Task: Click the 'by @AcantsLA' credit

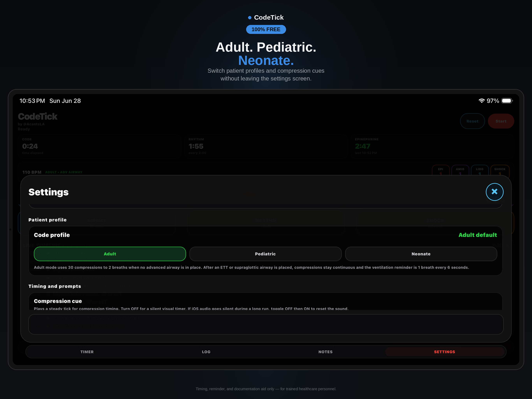Action: (31, 124)
